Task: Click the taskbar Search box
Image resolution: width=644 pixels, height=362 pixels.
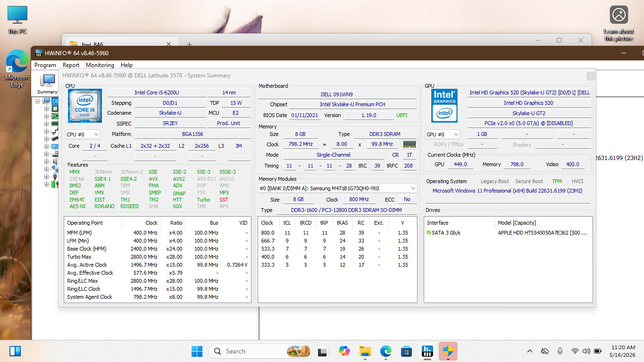Action: tap(260, 351)
